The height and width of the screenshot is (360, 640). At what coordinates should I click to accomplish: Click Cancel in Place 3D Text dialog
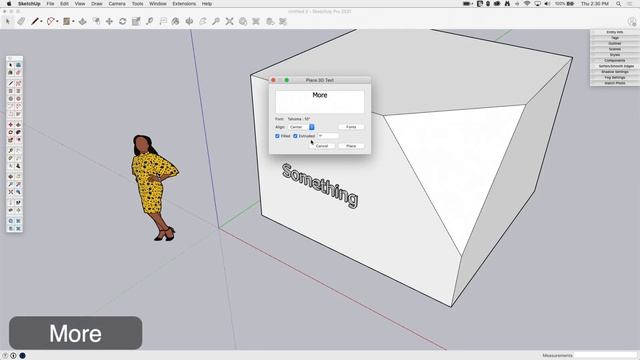(322, 146)
